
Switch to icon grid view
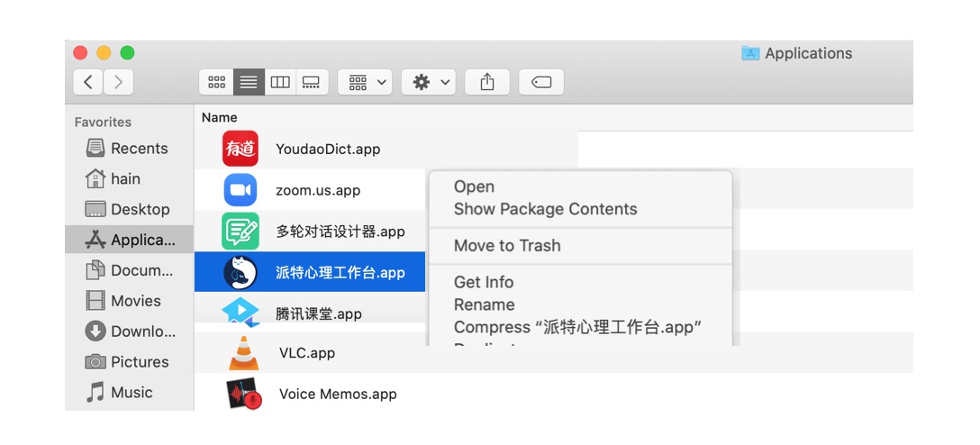coord(216,82)
